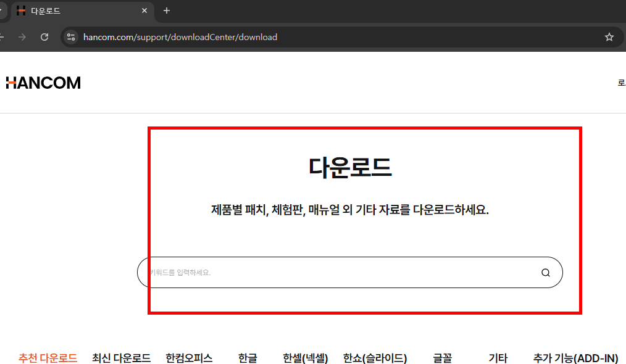Open a new tab with the plus icon

click(x=167, y=10)
